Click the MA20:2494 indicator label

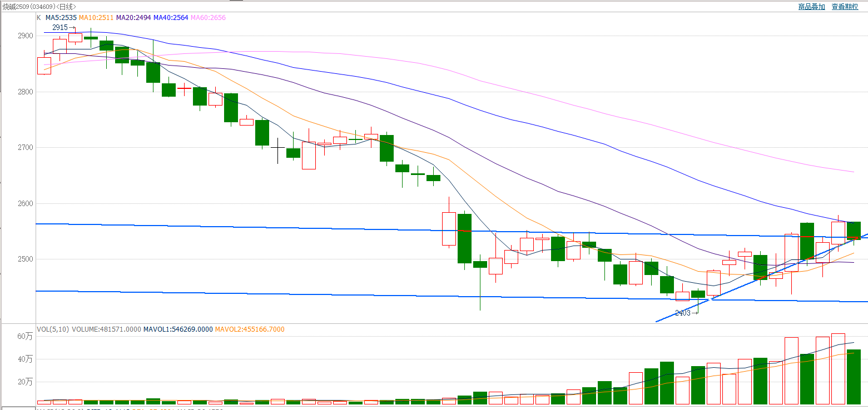point(133,18)
